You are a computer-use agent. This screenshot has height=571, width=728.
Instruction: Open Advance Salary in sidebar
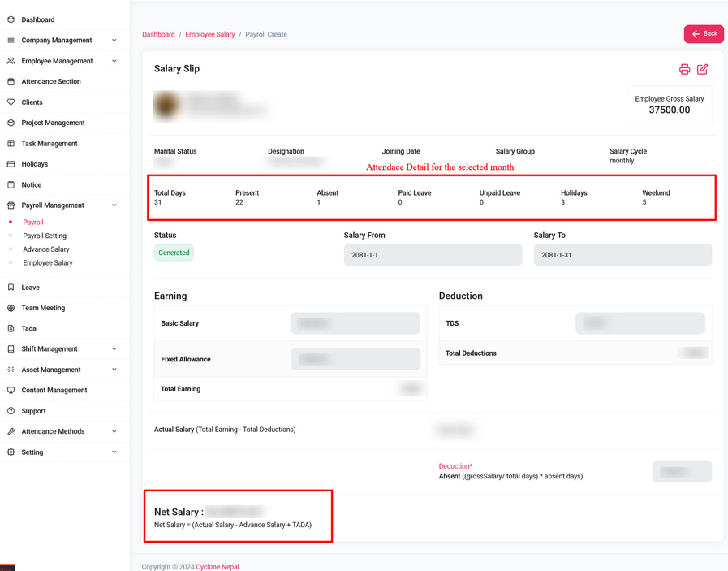[46, 249]
